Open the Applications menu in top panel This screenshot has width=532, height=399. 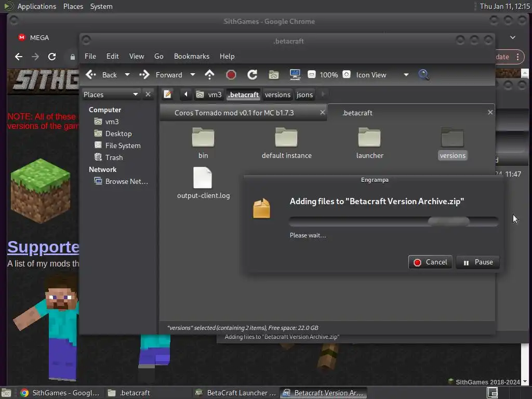[x=37, y=6]
